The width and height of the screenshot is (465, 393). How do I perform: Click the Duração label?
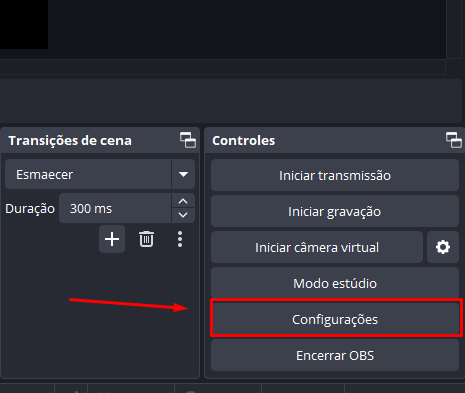point(30,209)
